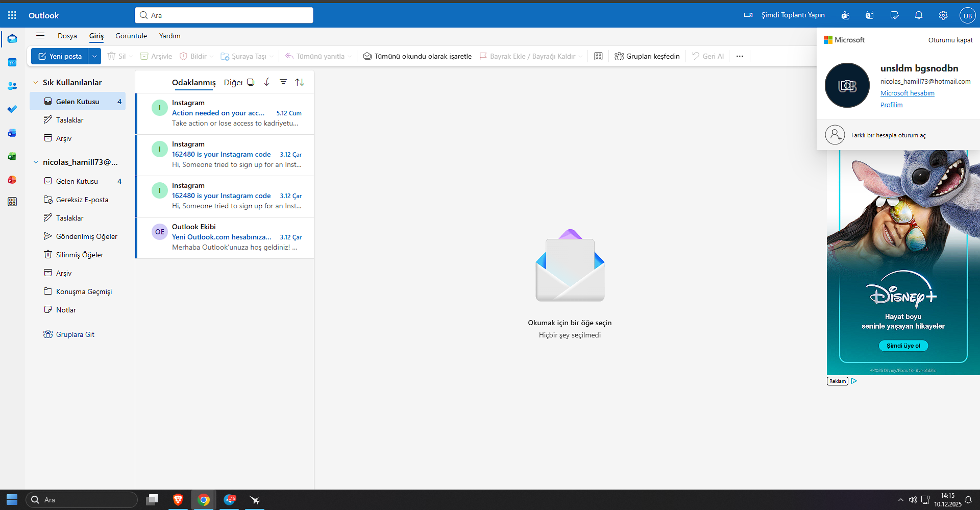Open the Profilim link
The width and height of the screenshot is (980, 510).
[891, 105]
